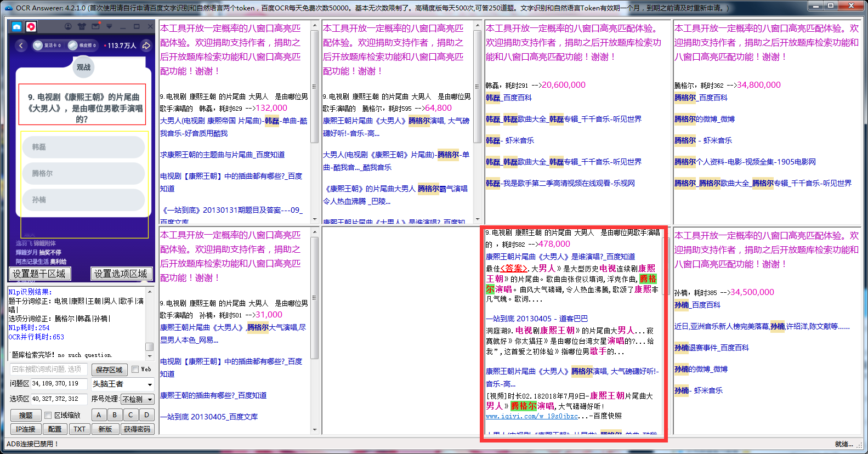The image size is (868, 454).
Task: Click the quiz back arrow icon
Action: tap(21, 46)
